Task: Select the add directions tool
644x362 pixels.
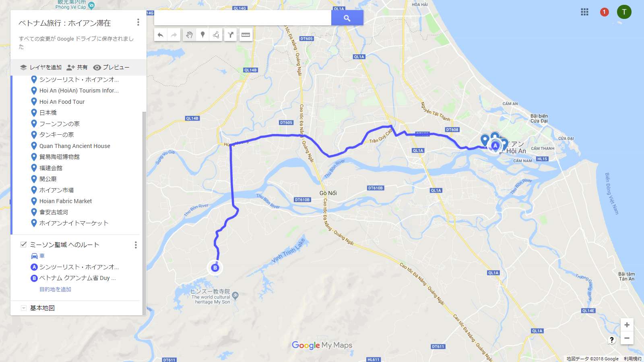Action: point(231,35)
